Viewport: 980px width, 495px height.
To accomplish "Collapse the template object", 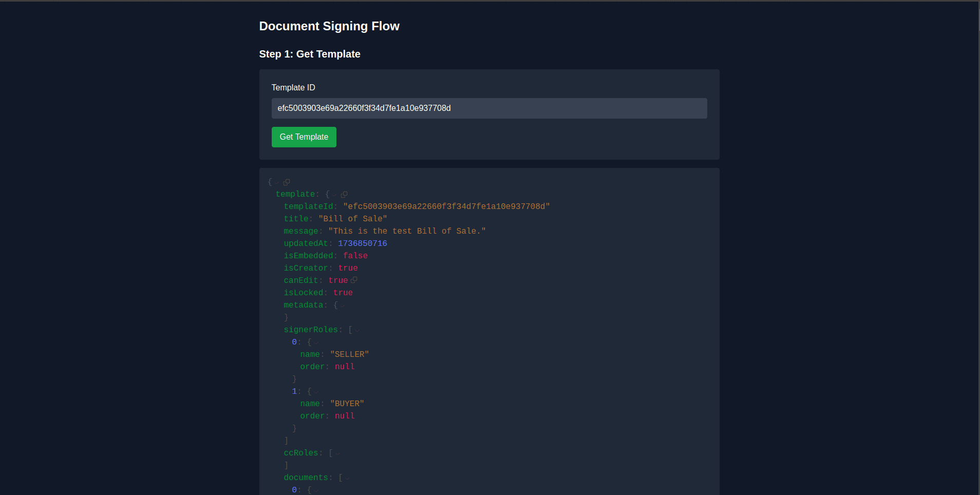I will tap(335, 194).
